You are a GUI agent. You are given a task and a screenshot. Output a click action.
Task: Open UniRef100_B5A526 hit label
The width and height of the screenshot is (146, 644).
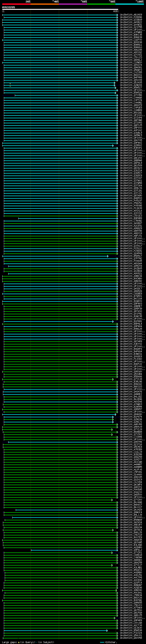click(x=131, y=93)
